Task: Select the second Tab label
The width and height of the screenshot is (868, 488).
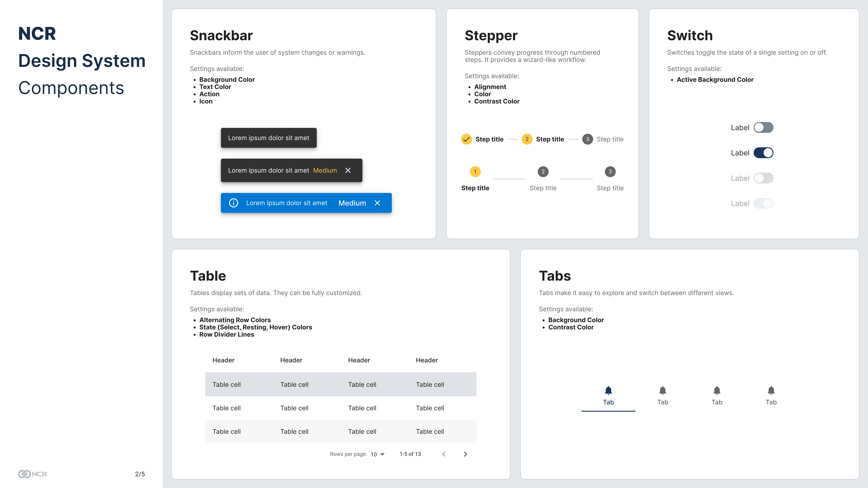Action: (x=662, y=402)
